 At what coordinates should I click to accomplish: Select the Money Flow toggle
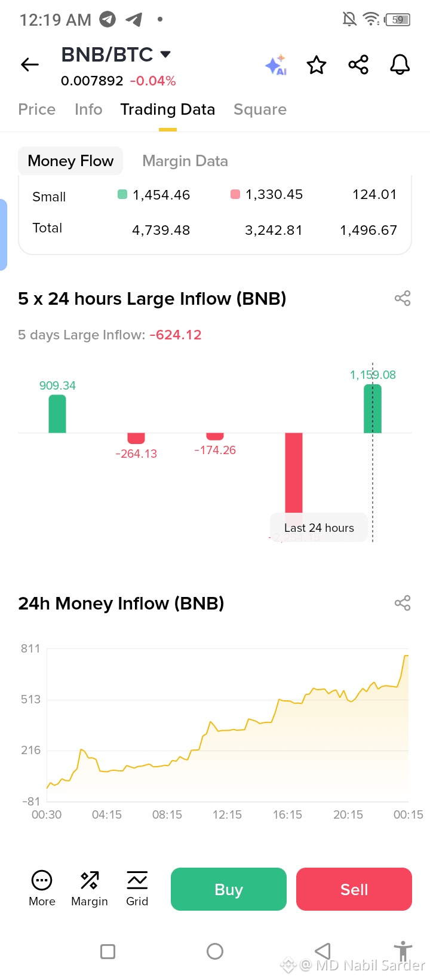(70, 161)
